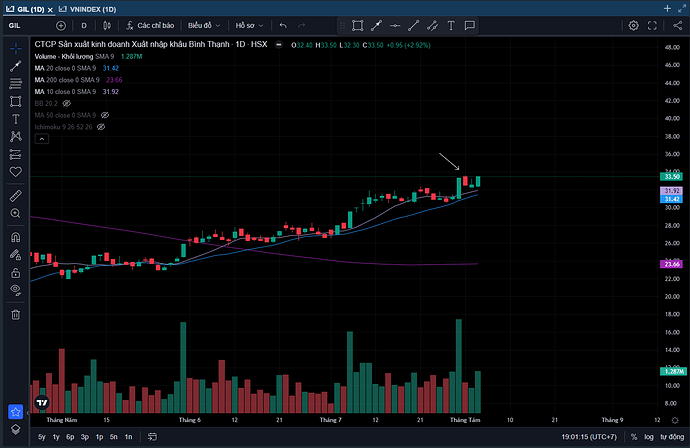
Task: Enable magnet mode in left toolbar
Action: tap(15, 238)
